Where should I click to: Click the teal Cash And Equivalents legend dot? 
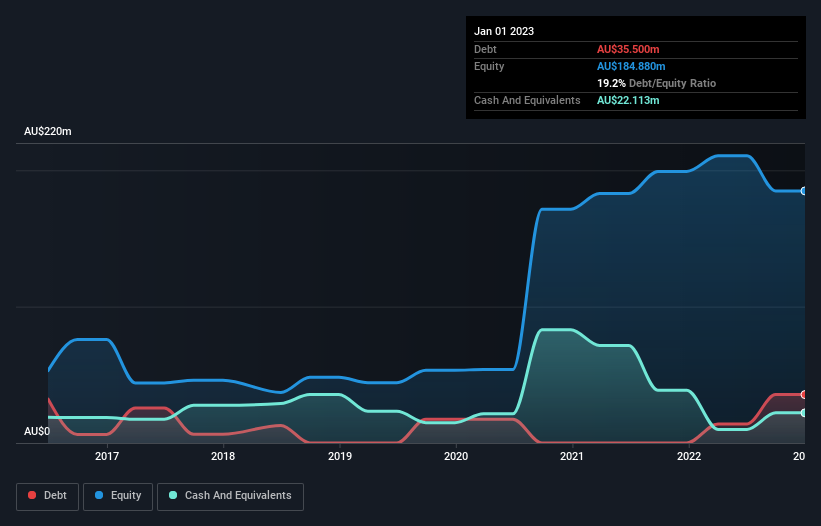(x=173, y=495)
